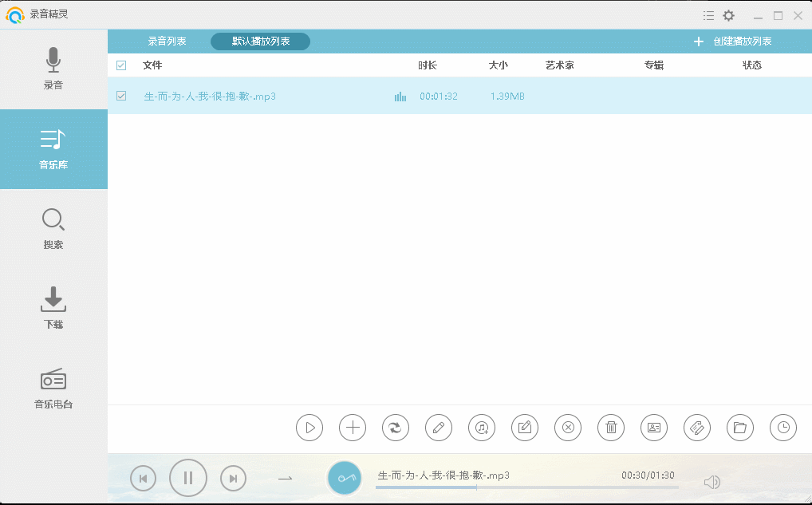
Task: Skip to the previous track
Action: (x=144, y=479)
